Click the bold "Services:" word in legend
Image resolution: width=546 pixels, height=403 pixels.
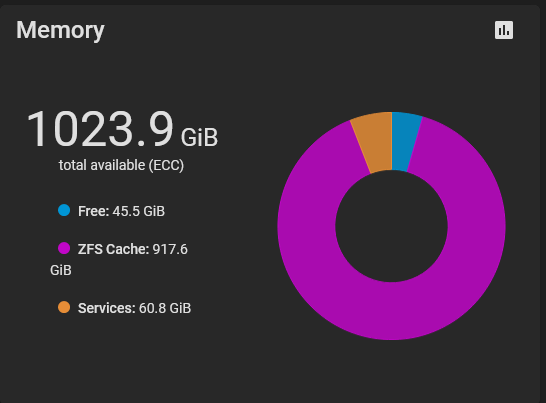coord(107,308)
